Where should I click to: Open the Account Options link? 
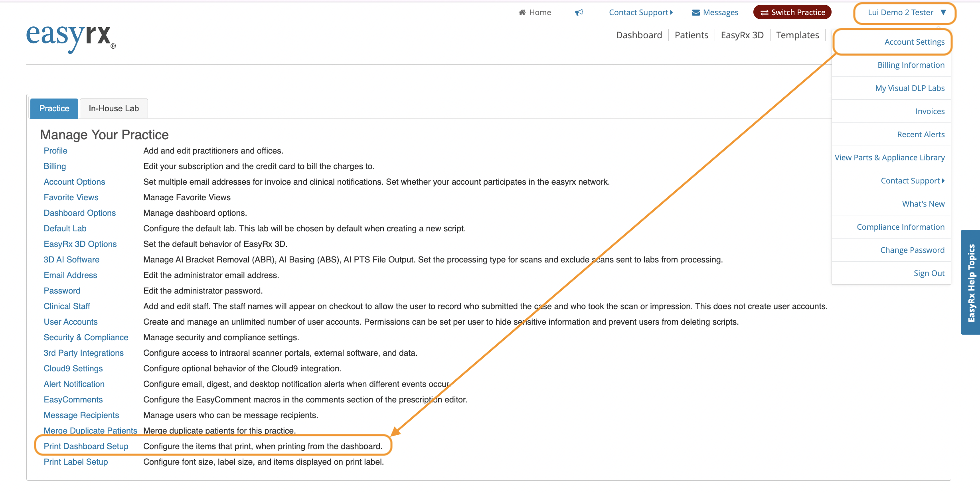tap(74, 182)
